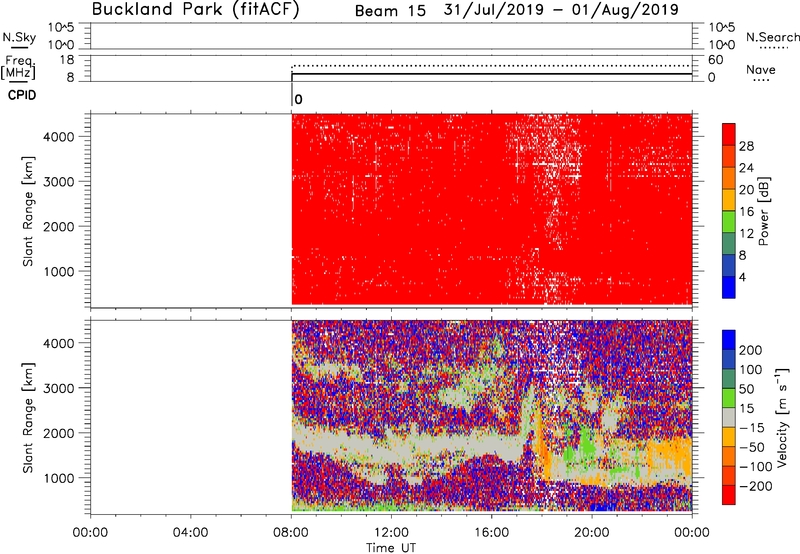Screen dimensions: 800x554
Task: Click the 'N.Search' legend label
Action: (x=773, y=37)
